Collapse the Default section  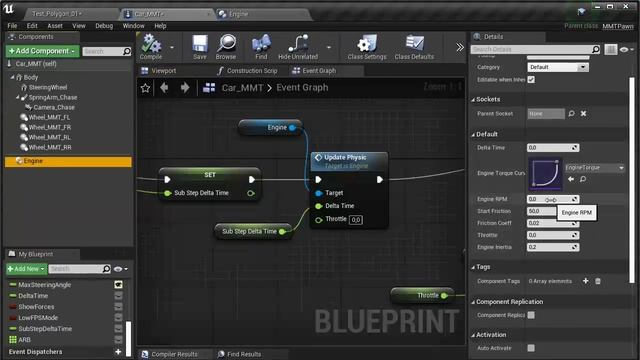pos(473,134)
